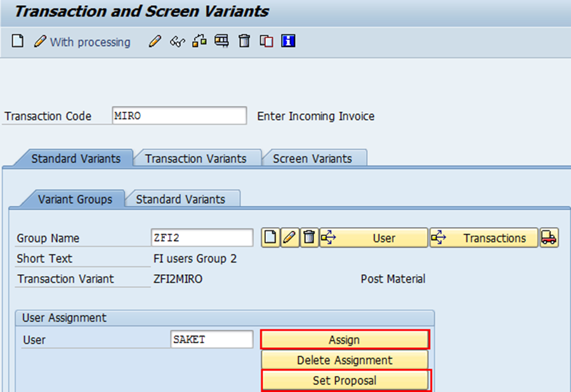Open the Screen Variants tab
This screenshot has height=392, width=571.
pyautogui.click(x=314, y=159)
